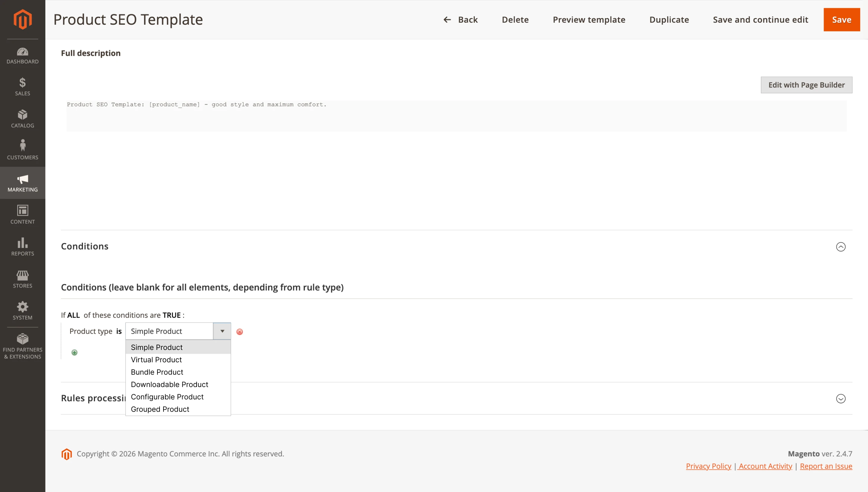
Task: Remove the Product type condition
Action: [x=240, y=332]
